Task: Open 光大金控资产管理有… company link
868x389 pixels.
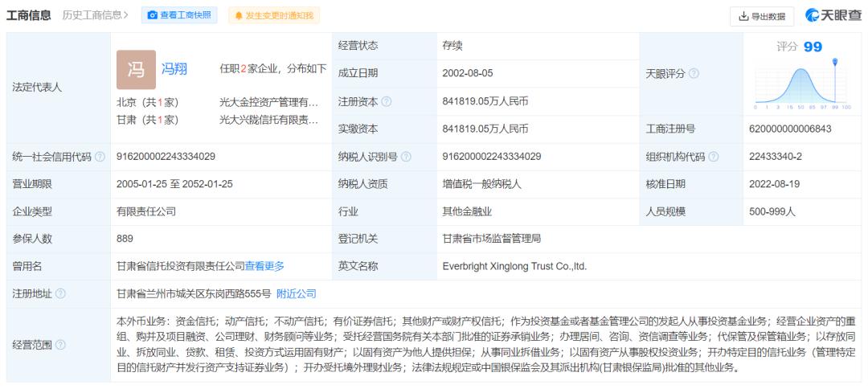Action: [269, 102]
